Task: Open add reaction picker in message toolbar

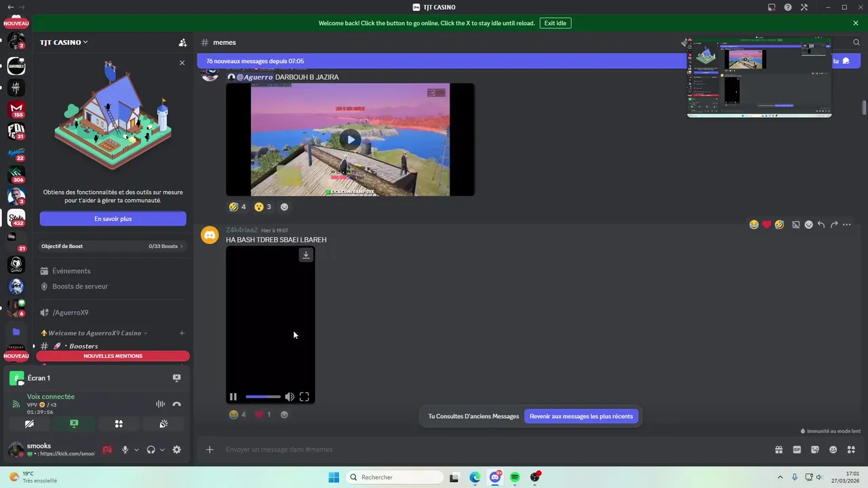Action: (x=808, y=224)
